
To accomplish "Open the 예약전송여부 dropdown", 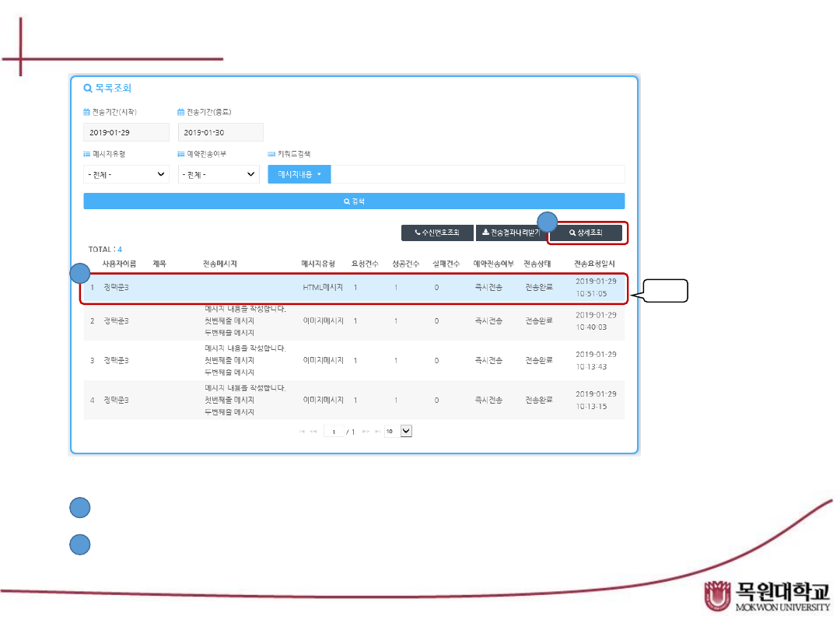I will point(219,174).
